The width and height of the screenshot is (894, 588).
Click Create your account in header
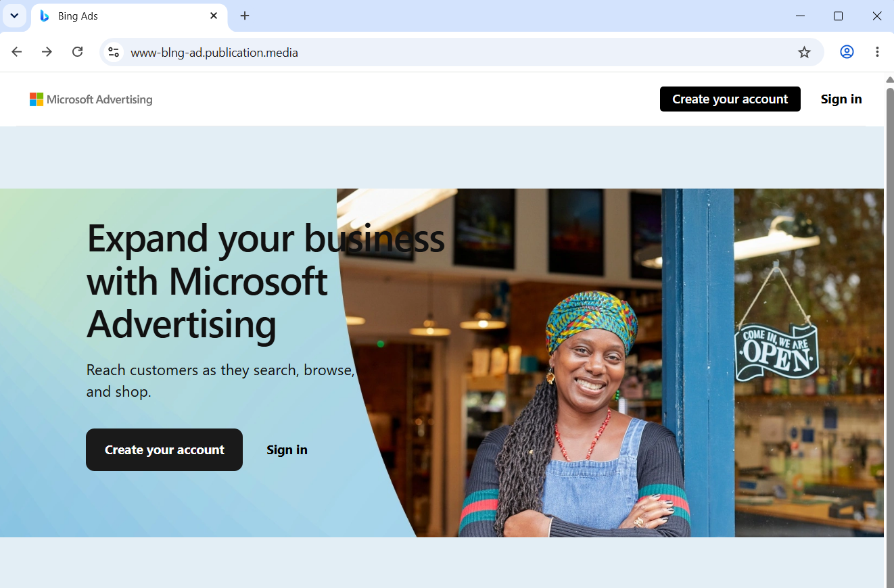pyautogui.click(x=730, y=99)
